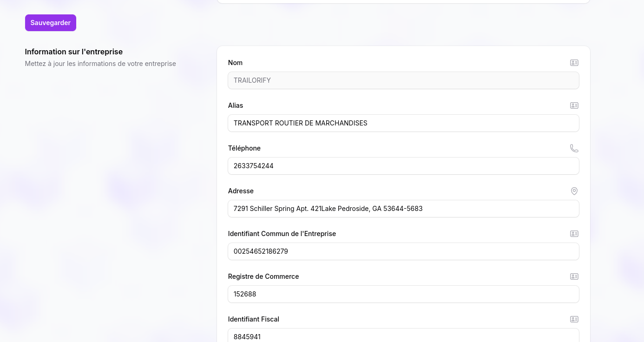The width and height of the screenshot is (644, 342).
Task: Click into the Téléphone number field
Action: (403, 166)
